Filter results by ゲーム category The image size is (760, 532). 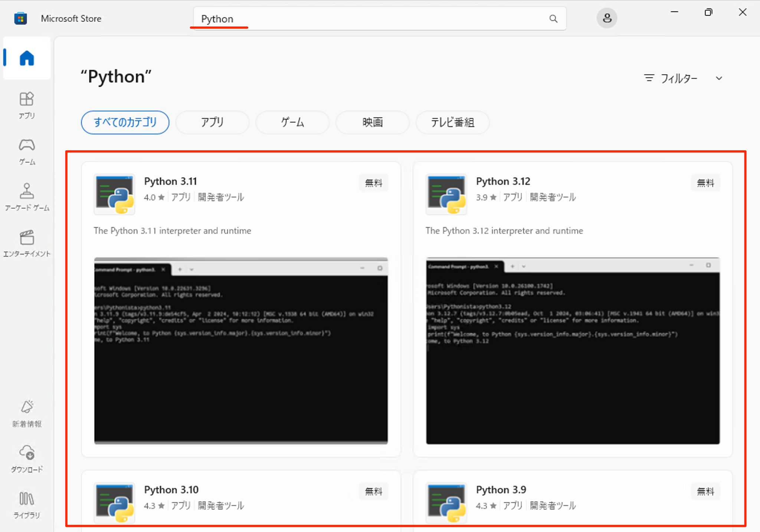tap(292, 122)
